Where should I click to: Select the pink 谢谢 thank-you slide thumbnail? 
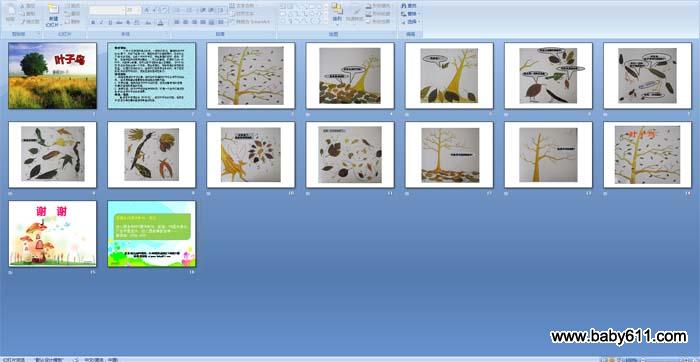click(x=53, y=234)
